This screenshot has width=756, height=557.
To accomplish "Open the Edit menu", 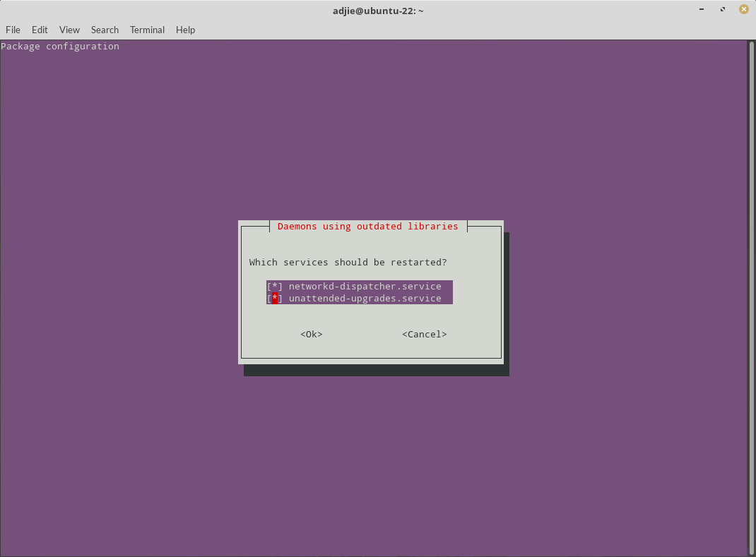I will [x=40, y=30].
